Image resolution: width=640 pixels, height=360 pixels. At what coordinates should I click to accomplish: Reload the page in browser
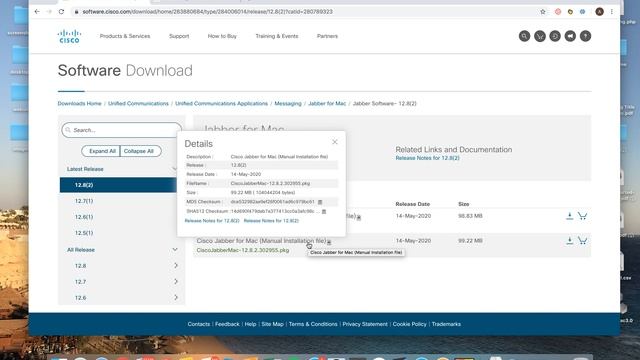coord(61,12)
